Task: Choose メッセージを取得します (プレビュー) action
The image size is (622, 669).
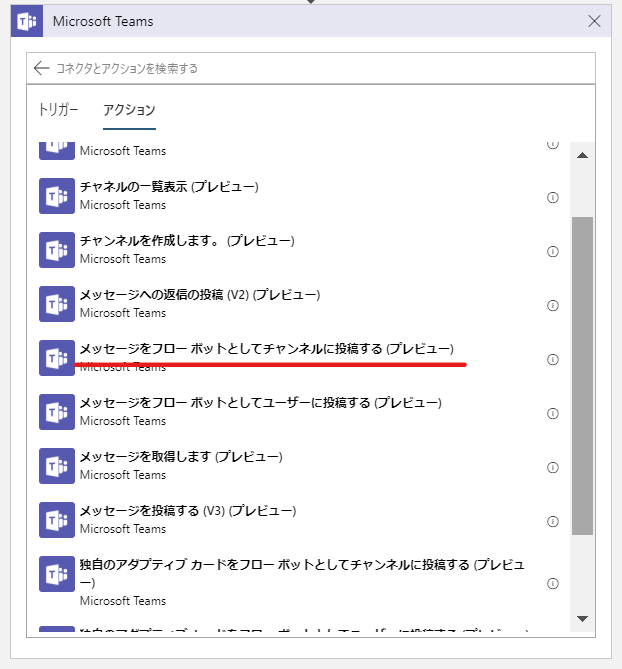Action: point(181,457)
